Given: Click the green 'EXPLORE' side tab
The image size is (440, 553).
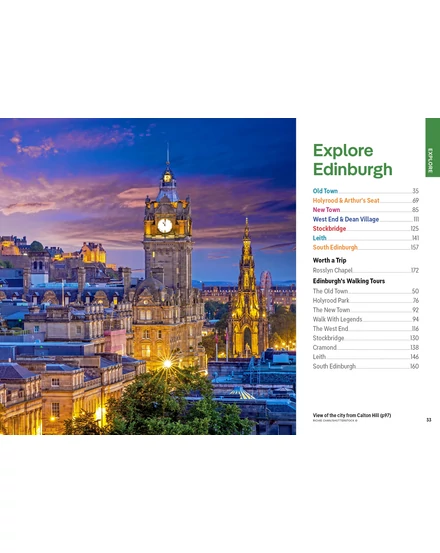Looking at the screenshot, I should click(433, 147).
